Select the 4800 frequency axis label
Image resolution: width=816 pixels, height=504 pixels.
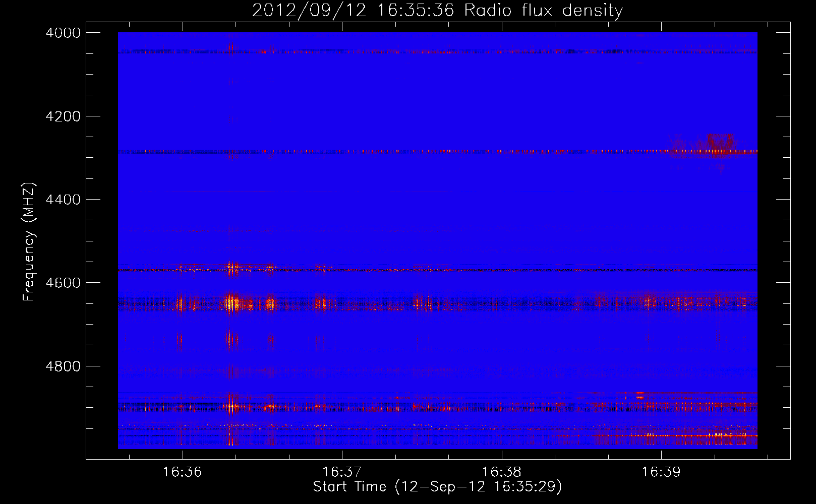[63, 366]
